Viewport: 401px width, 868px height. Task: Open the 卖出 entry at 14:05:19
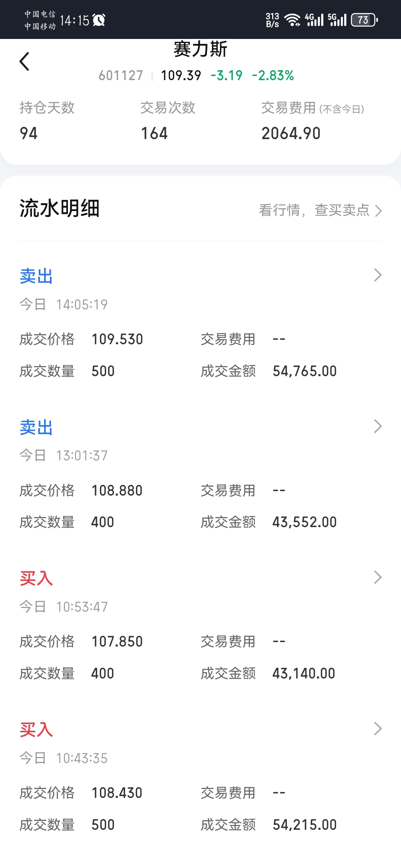coord(36,277)
